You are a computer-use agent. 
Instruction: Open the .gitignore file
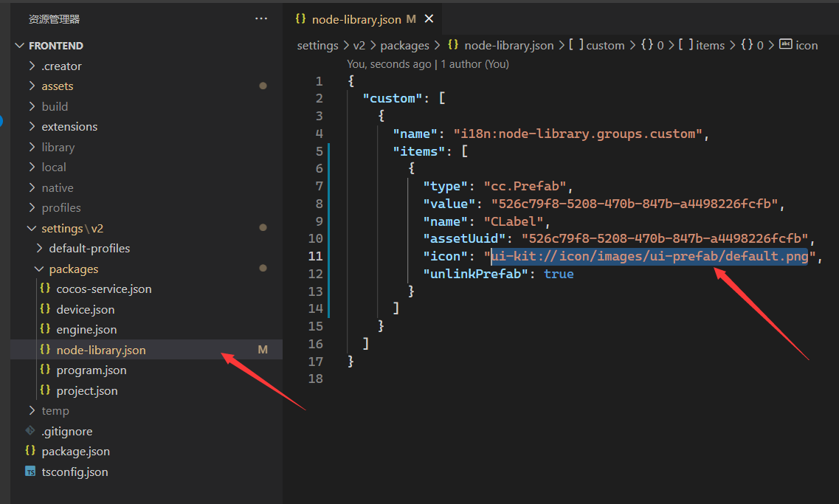[67, 431]
